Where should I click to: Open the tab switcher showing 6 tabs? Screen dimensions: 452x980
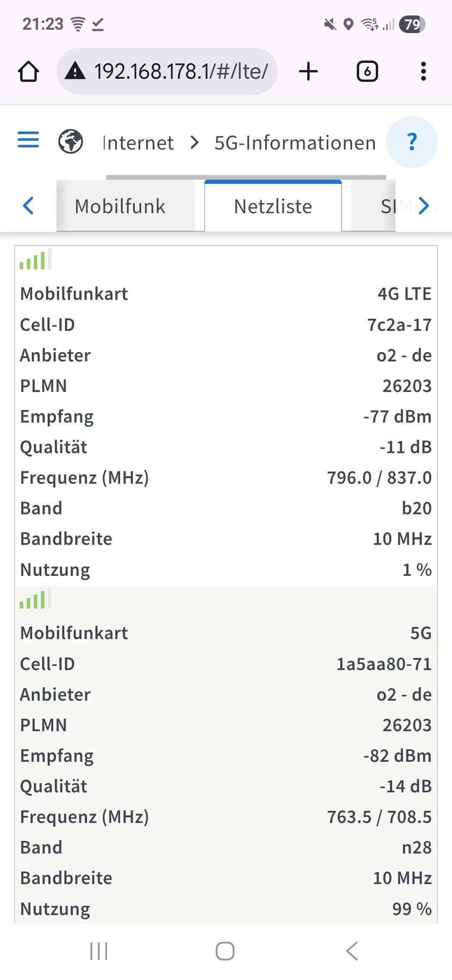tap(367, 71)
